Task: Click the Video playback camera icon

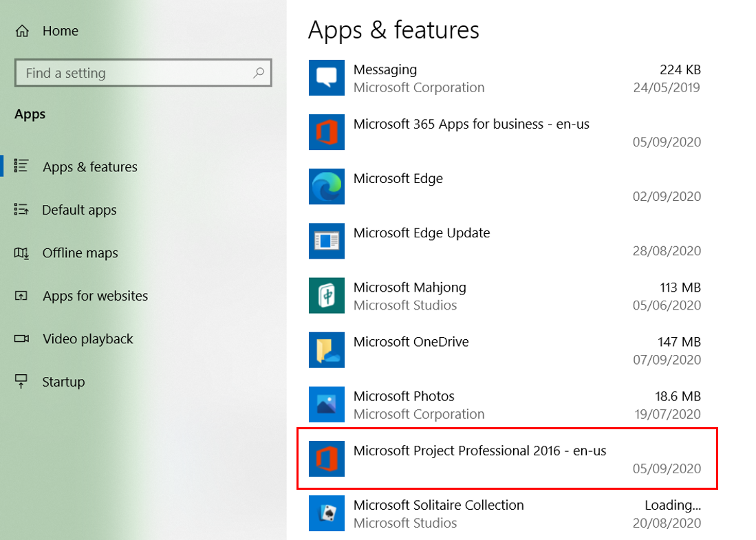Action: pyautogui.click(x=21, y=338)
